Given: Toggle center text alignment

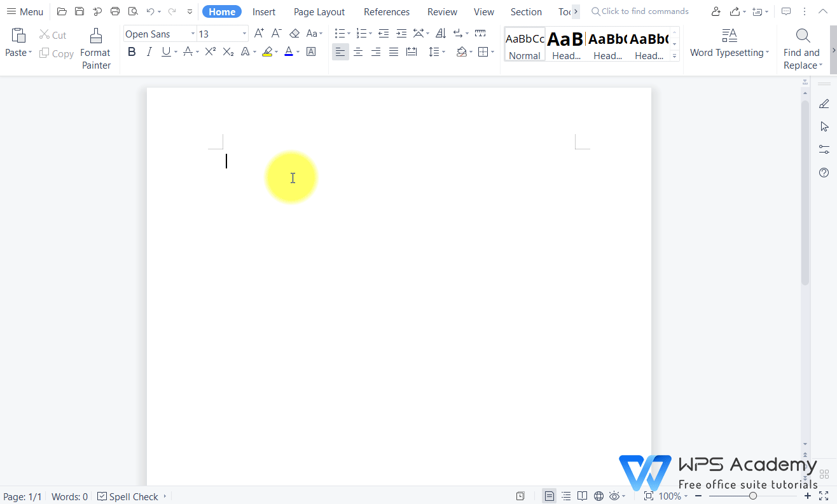Looking at the screenshot, I should click(x=358, y=51).
